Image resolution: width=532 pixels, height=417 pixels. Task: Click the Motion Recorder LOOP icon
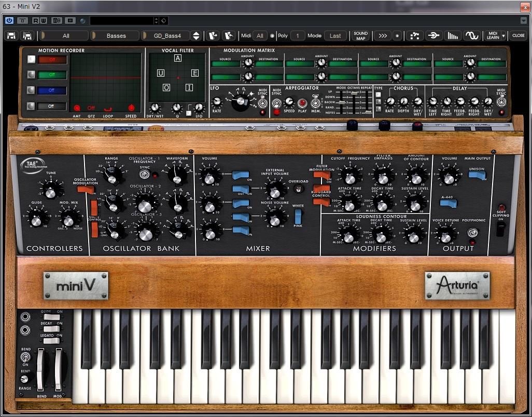pos(108,109)
